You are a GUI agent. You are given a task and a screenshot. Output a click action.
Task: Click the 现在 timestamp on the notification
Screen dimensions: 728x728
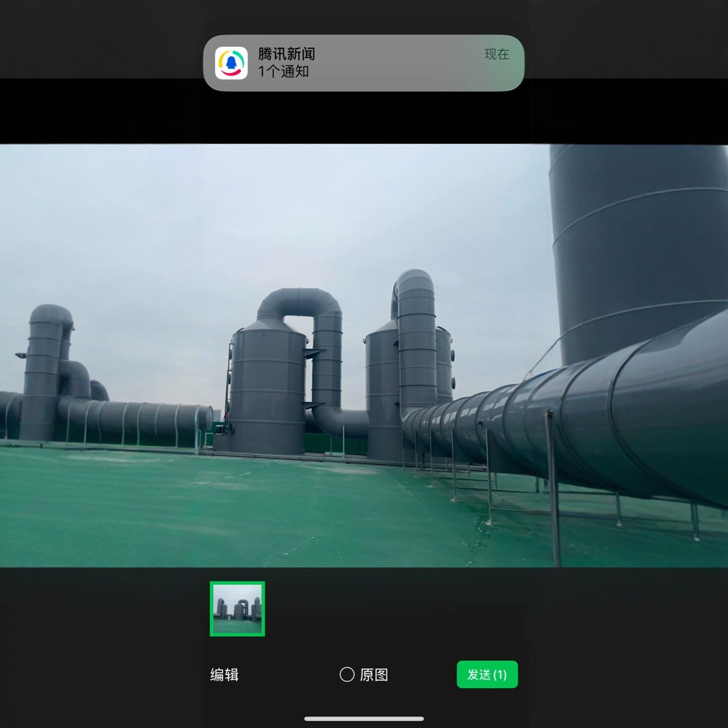(496, 54)
